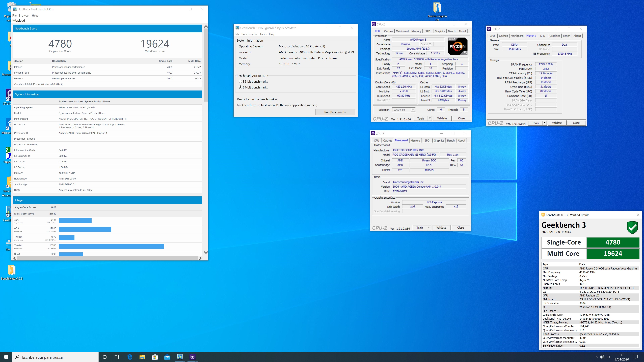Open the Windows Start menu

[x=6, y=357]
